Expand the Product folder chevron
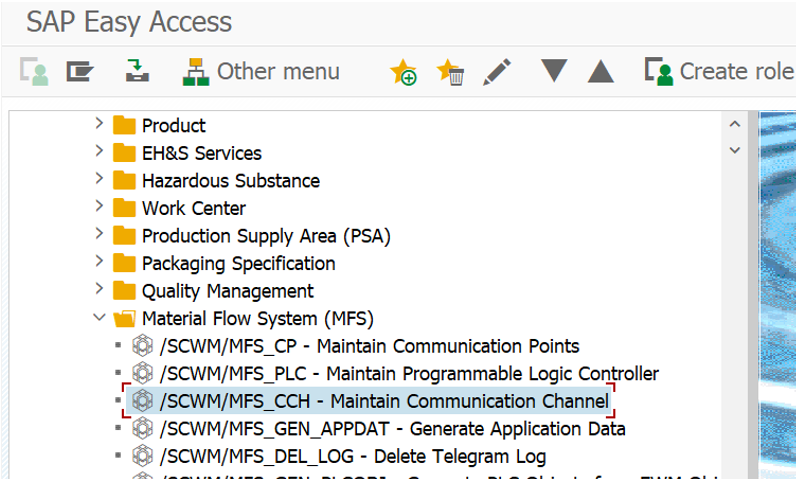Screen dimensions: 796x479 99,123
